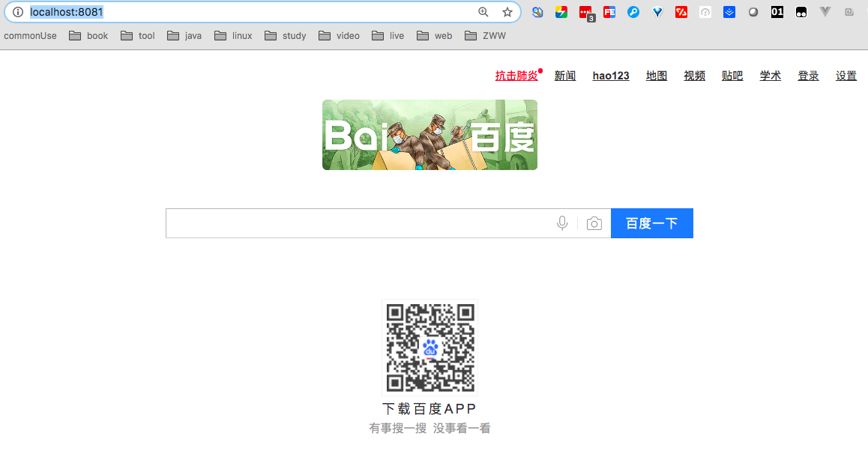Image resolution: width=868 pixels, height=454 pixels.
Task: Click the Baidu app QR code
Action: (430, 348)
